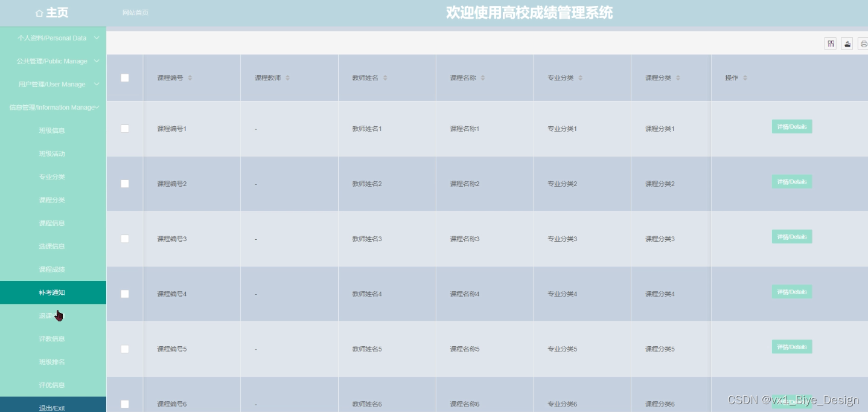Sort the table by 课程分类
The image size is (868, 412).
(x=677, y=77)
